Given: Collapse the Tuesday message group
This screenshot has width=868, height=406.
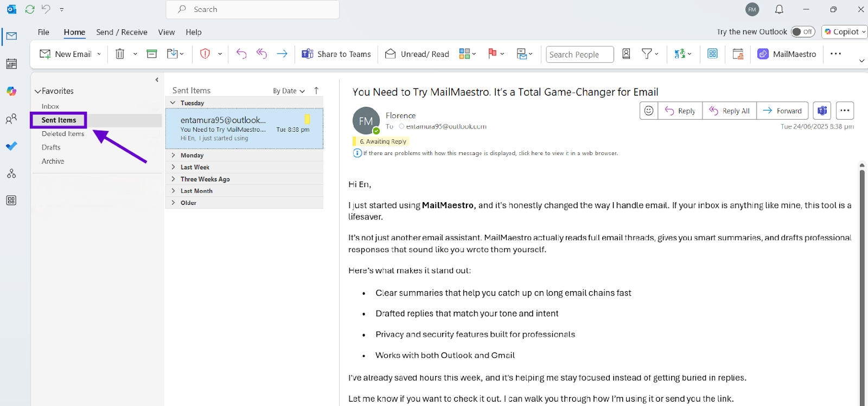Looking at the screenshot, I should 173,102.
